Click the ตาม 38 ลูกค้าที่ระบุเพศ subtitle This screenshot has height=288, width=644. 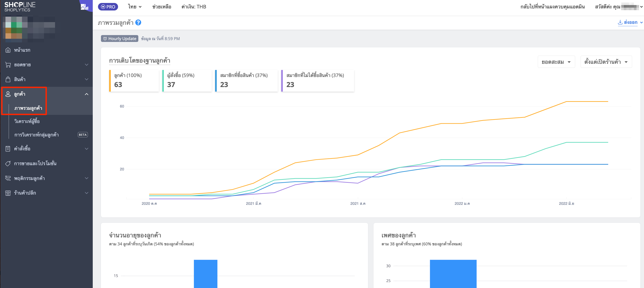(422, 244)
